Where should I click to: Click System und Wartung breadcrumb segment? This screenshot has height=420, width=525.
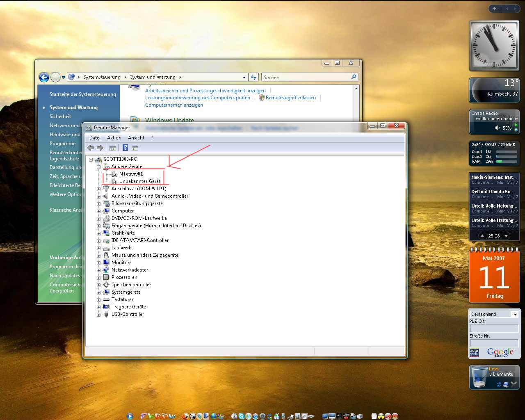coord(153,77)
